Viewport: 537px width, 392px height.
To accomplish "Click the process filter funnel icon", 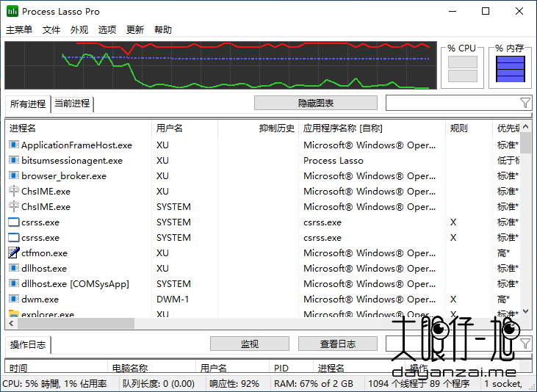I will (525, 103).
